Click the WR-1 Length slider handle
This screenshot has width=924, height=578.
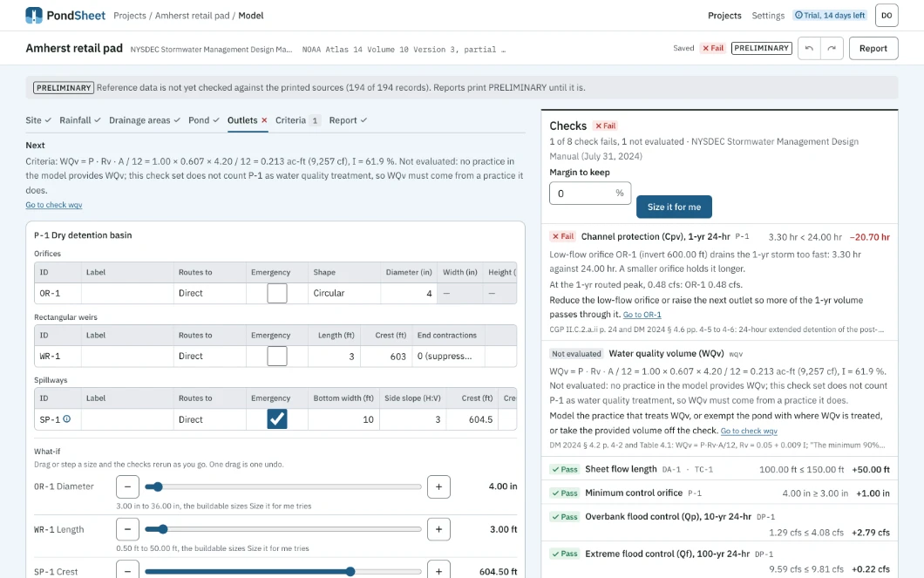tap(163, 529)
